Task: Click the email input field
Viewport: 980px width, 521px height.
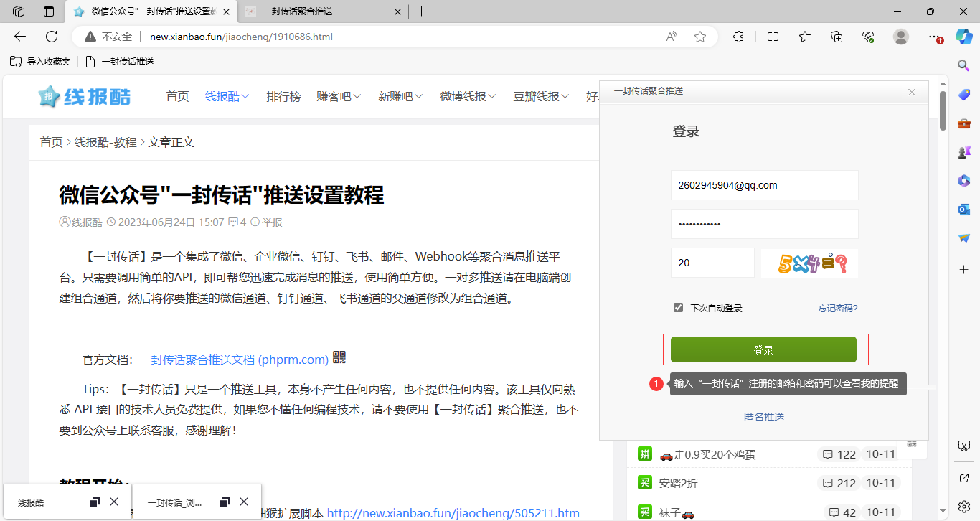Action: click(764, 185)
